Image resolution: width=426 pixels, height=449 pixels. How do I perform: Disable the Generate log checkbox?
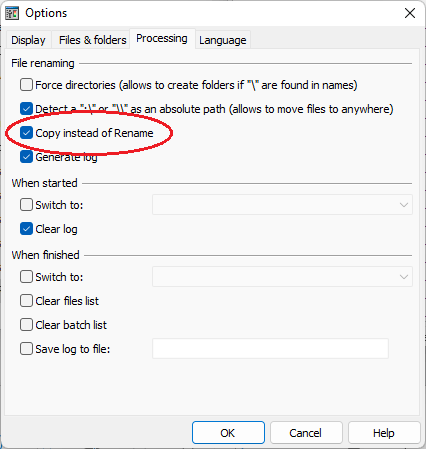point(26,157)
